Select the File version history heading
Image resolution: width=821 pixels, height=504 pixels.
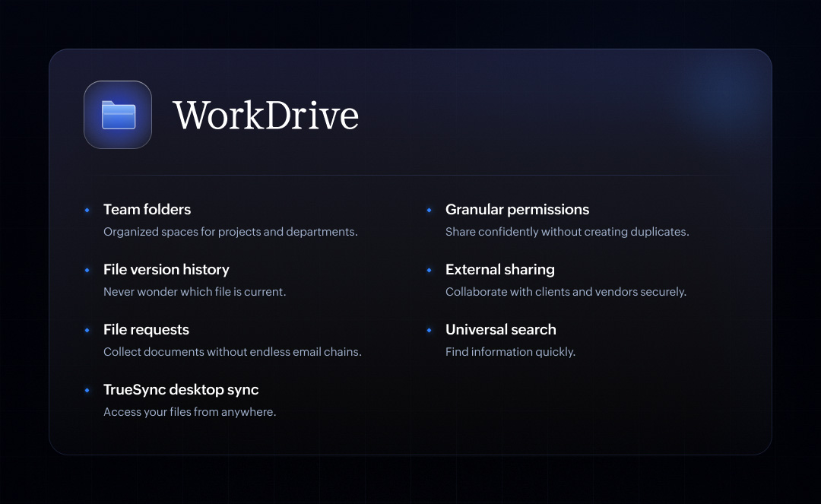[166, 270]
